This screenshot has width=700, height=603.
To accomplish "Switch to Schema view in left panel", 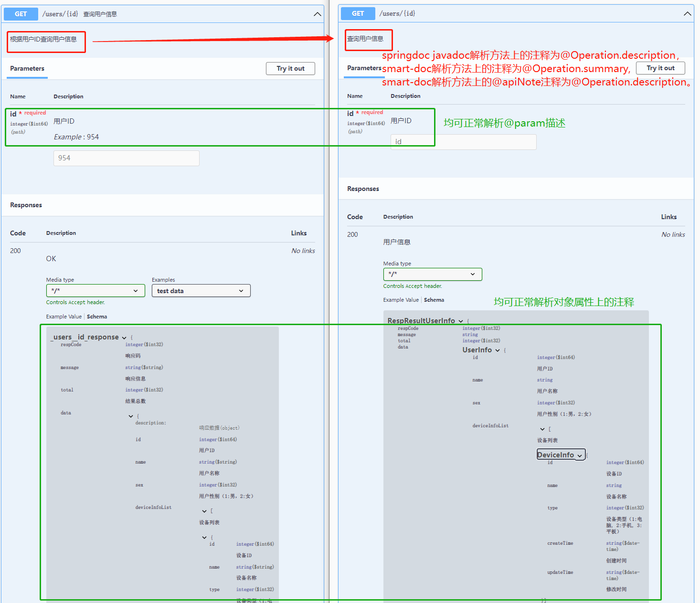I will 97,317.
